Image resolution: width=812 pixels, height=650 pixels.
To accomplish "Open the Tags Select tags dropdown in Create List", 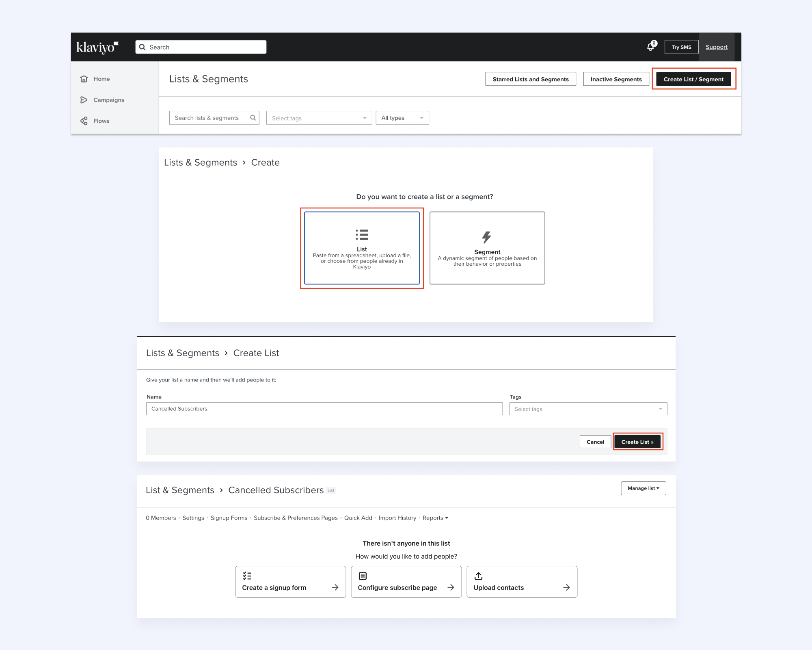I will pos(588,409).
